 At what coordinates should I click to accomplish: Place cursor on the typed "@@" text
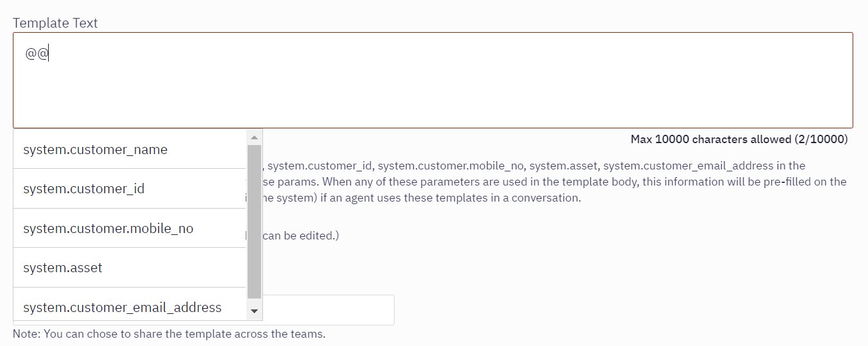point(37,54)
